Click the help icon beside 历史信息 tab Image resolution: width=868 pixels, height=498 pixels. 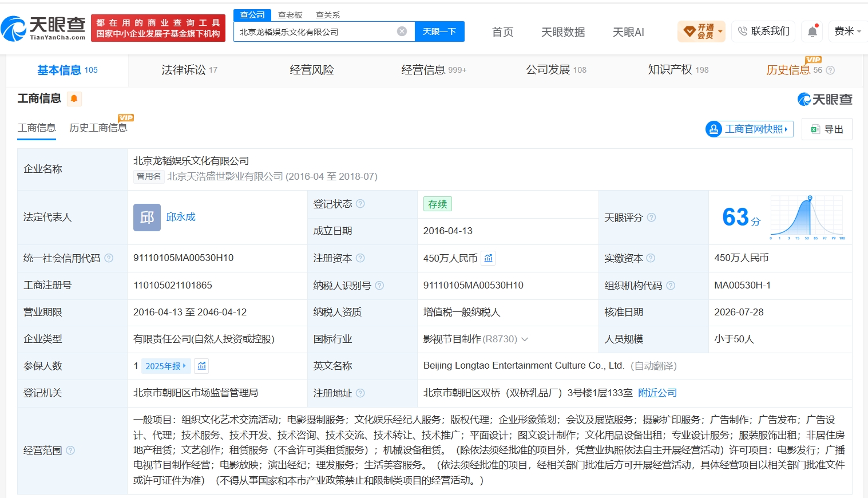click(x=830, y=70)
